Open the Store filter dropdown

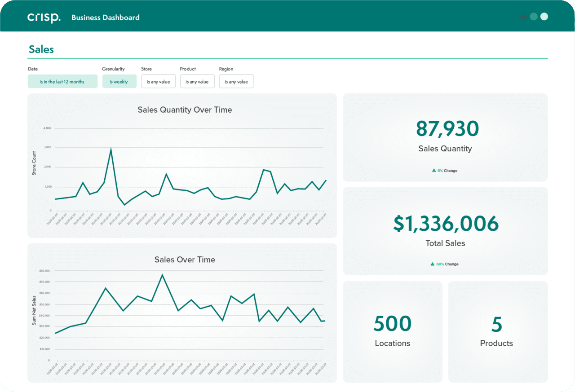coord(158,81)
